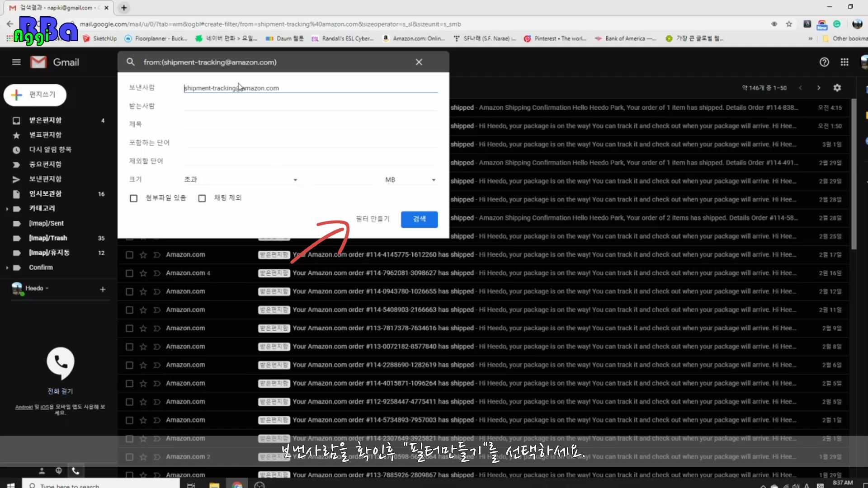Viewport: 868px width, 488px height.
Task: Click the Gmail main menu hamburger icon
Action: click(16, 62)
